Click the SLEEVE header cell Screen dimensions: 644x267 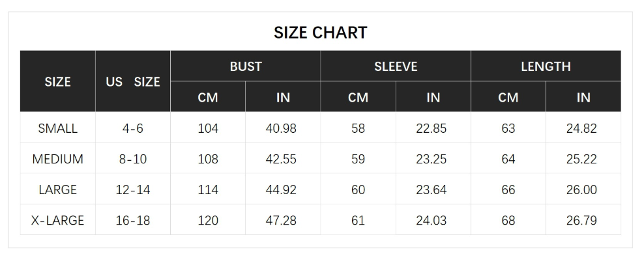tap(396, 66)
